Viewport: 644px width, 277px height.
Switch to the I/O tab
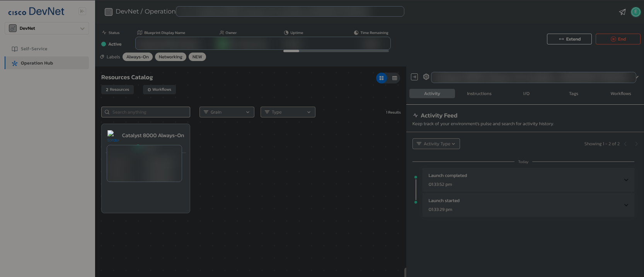click(526, 93)
